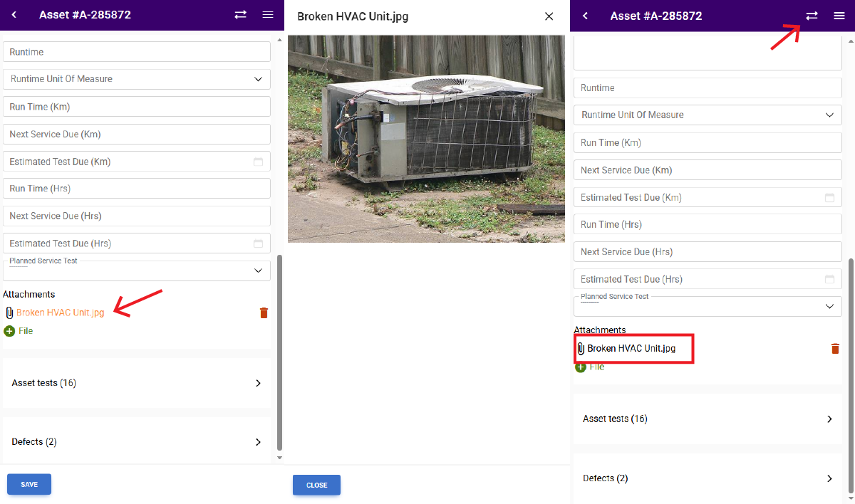855x504 pixels.
Task: Click Run Time (Hrs) field in left panel
Action: pos(137,189)
